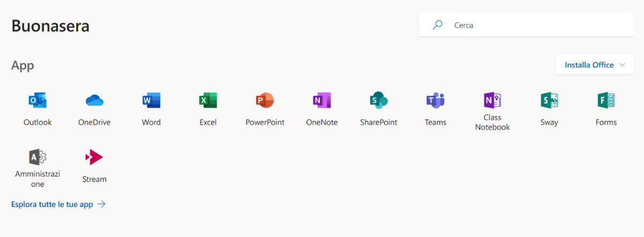This screenshot has width=644, height=237.
Task: Click the "Forms" label text
Action: [606, 122]
